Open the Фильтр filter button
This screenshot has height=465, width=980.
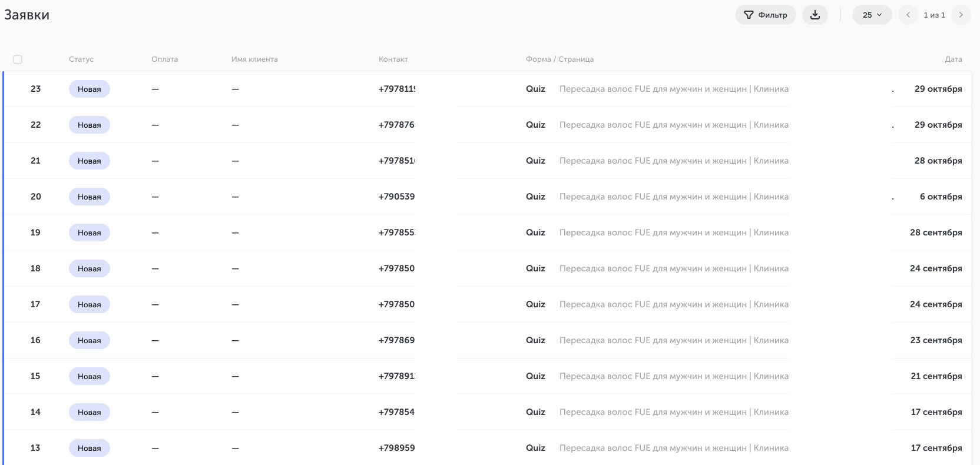[x=766, y=15]
